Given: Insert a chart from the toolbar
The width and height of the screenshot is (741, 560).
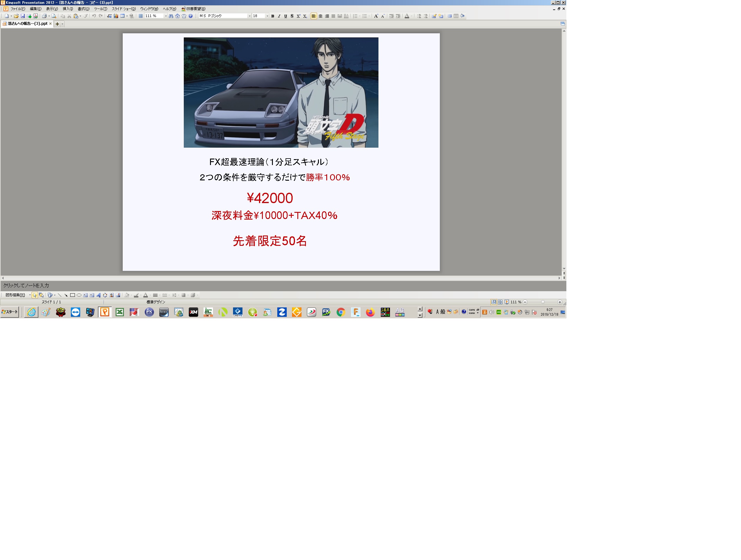Looking at the screenshot, I should coord(116,16).
